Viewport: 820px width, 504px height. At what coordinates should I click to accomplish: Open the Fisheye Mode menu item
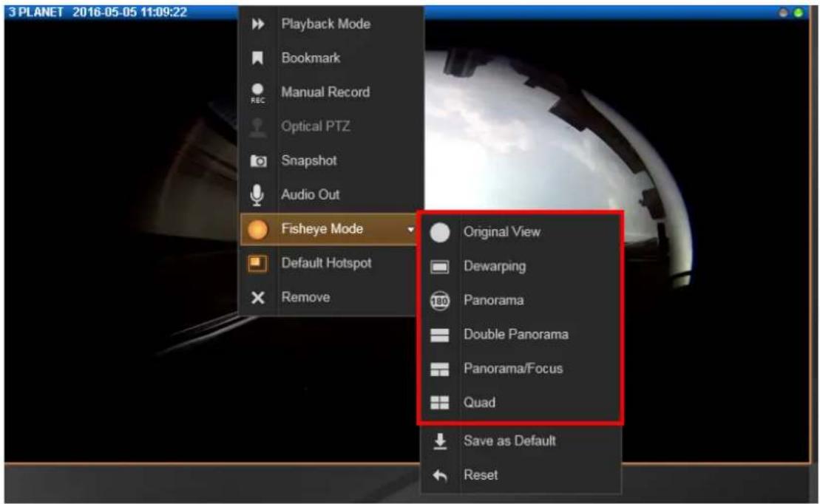tap(329, 230)
